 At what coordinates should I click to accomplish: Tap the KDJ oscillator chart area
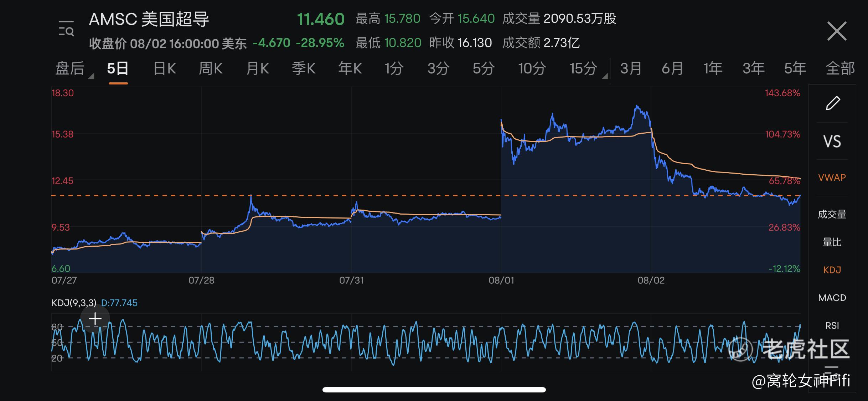pyautogui.click(x=426, y=342)
